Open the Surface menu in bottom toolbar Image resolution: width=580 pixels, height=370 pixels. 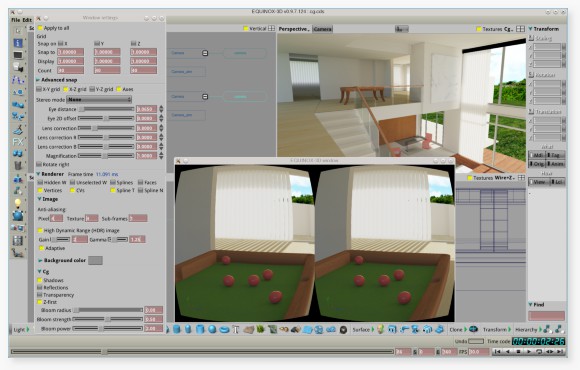click(x=363, y=329)
